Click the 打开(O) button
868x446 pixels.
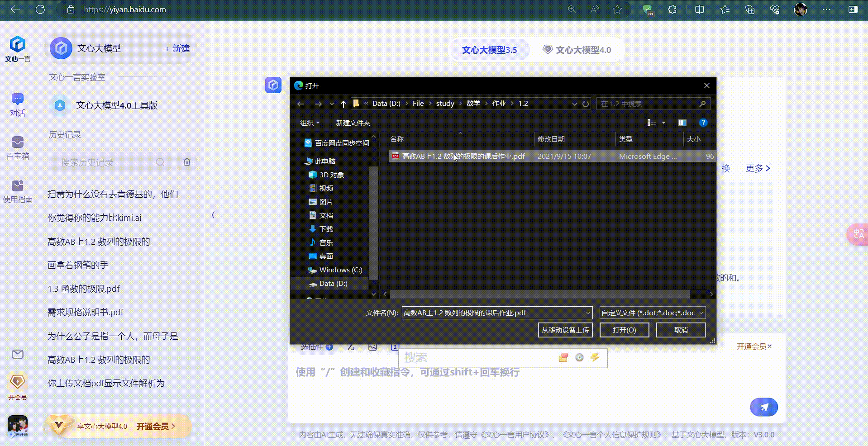(624, 330)
